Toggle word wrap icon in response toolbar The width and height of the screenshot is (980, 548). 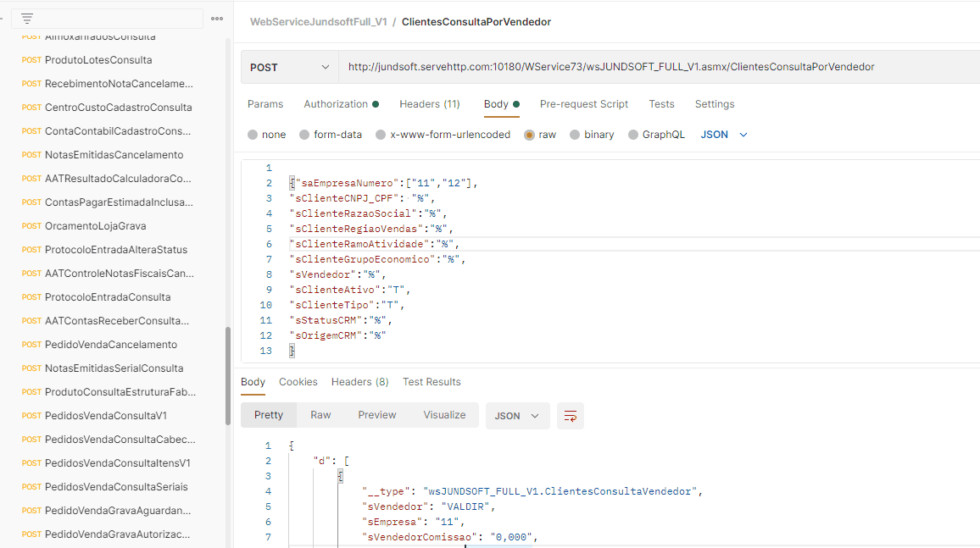[x=571, y=416]
